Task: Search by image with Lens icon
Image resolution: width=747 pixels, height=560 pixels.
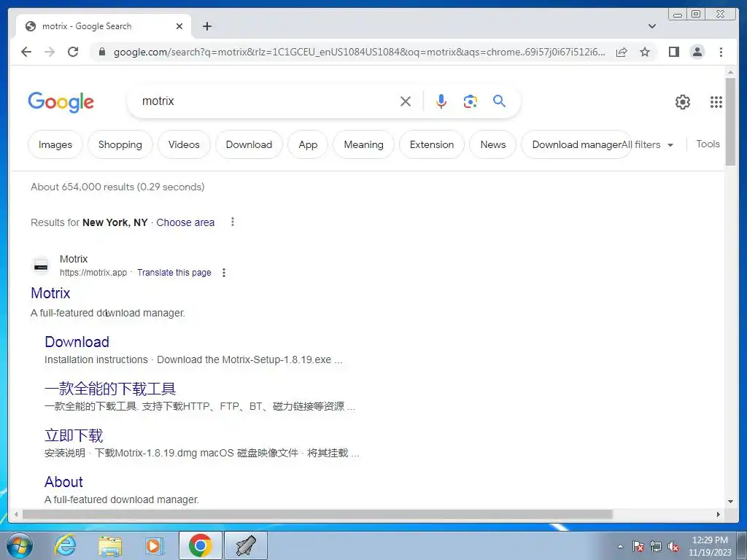Action: click(x=471, y=101)
